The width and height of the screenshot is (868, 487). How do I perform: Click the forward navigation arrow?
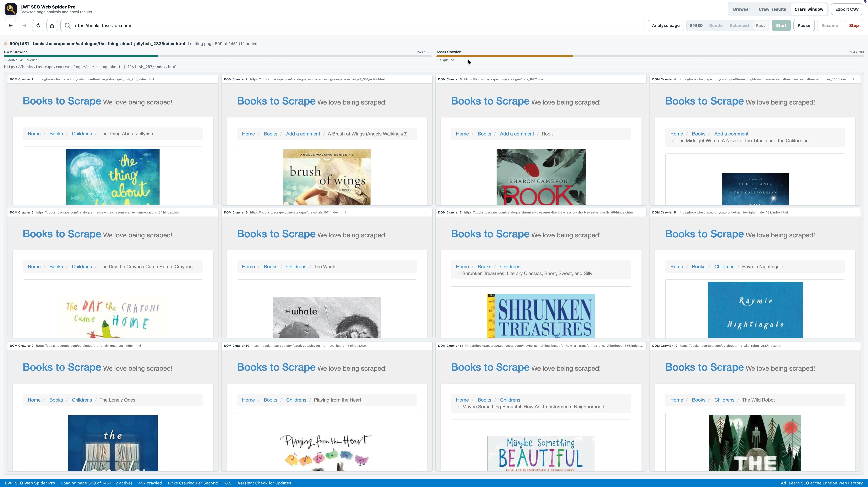click(x=24, y=26)
